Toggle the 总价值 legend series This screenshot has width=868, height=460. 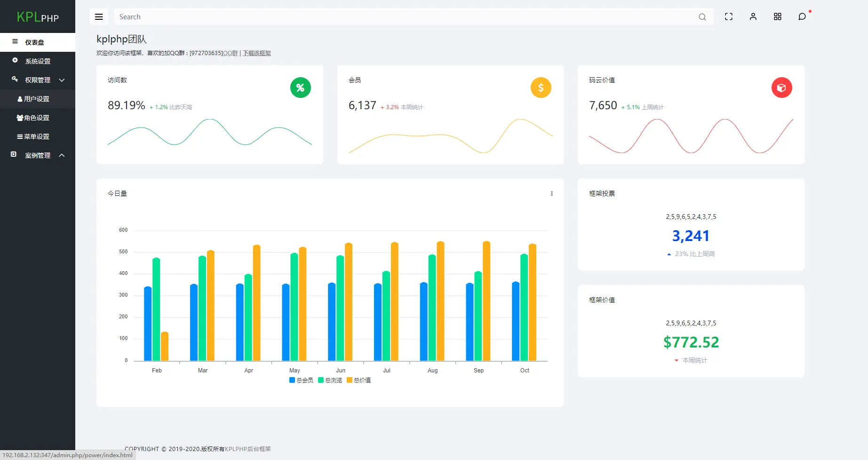click(x=359, y=380)
